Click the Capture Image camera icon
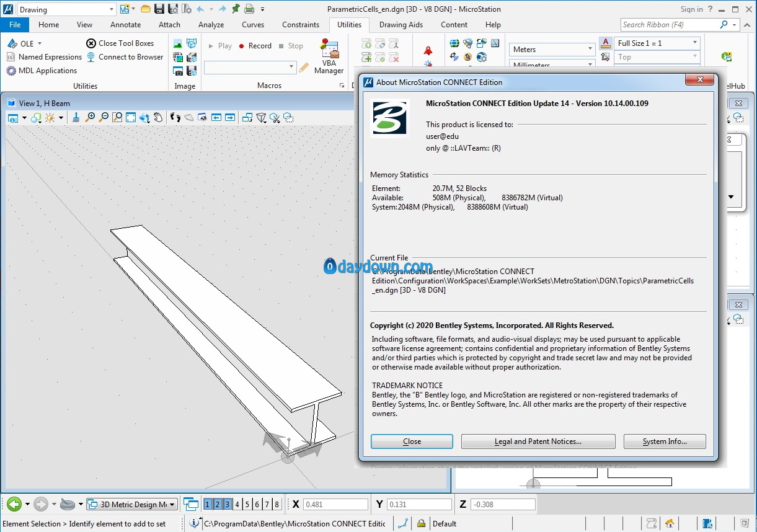The image size is (757, 532). (178, 71)
